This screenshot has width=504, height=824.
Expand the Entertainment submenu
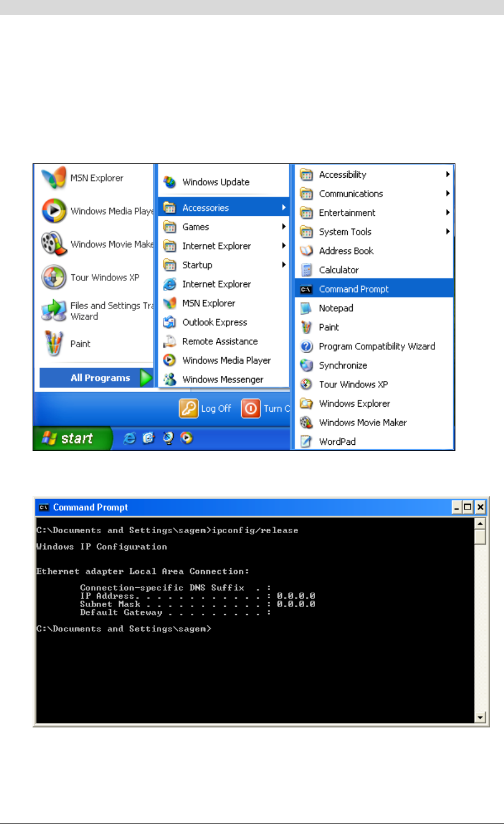448,212
